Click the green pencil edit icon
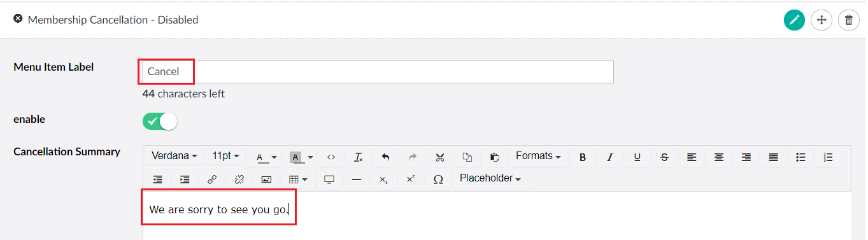This screenshot has height=240, width=868. (794, 20)
